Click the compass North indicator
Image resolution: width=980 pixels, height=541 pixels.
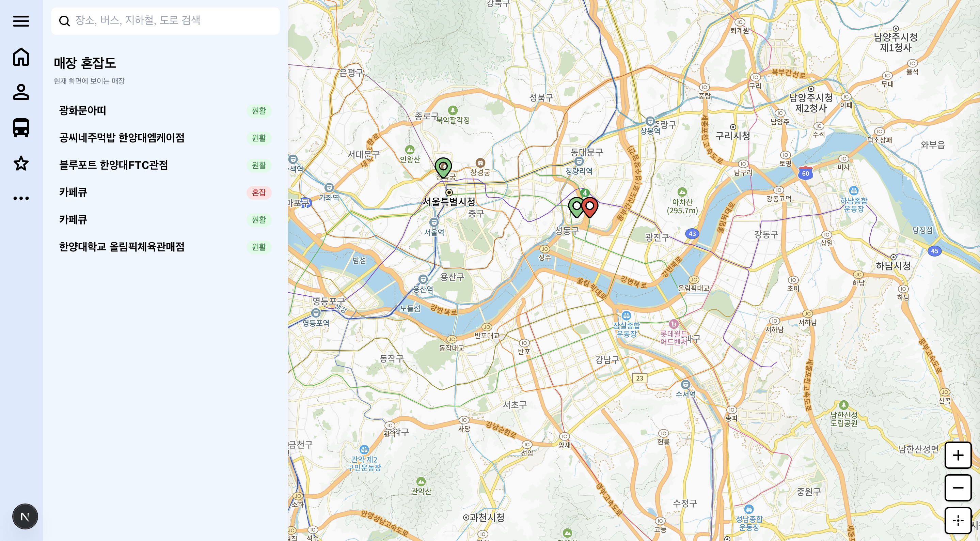pos(25,516)
